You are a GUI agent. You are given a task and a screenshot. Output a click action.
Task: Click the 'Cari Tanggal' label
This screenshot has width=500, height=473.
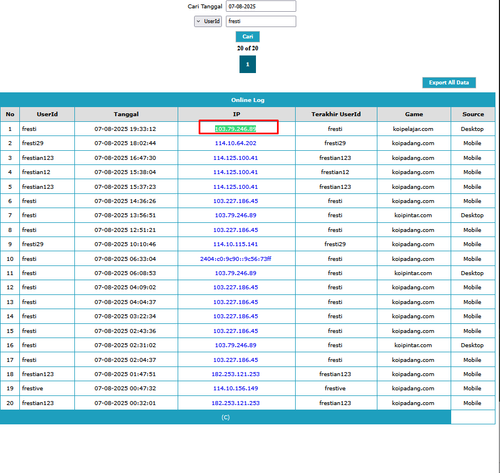pos(205,6)
